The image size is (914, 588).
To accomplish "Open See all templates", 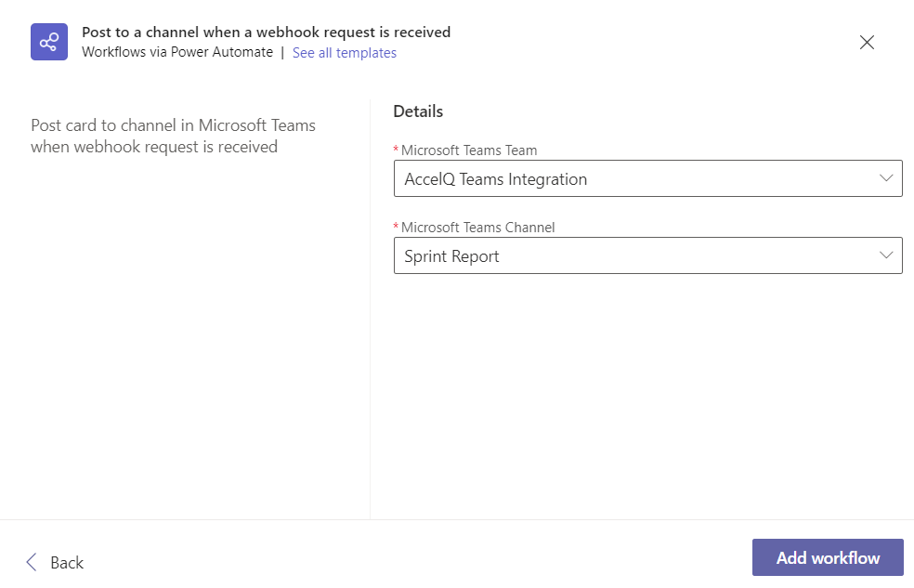I will 345,53.
